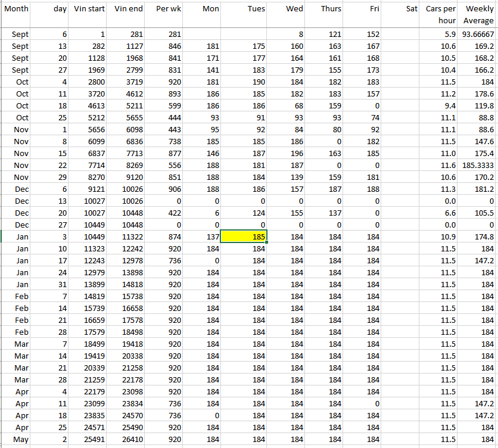Click the Per wk cell 422
Viewport: 498px width, 448px height.
165,213
